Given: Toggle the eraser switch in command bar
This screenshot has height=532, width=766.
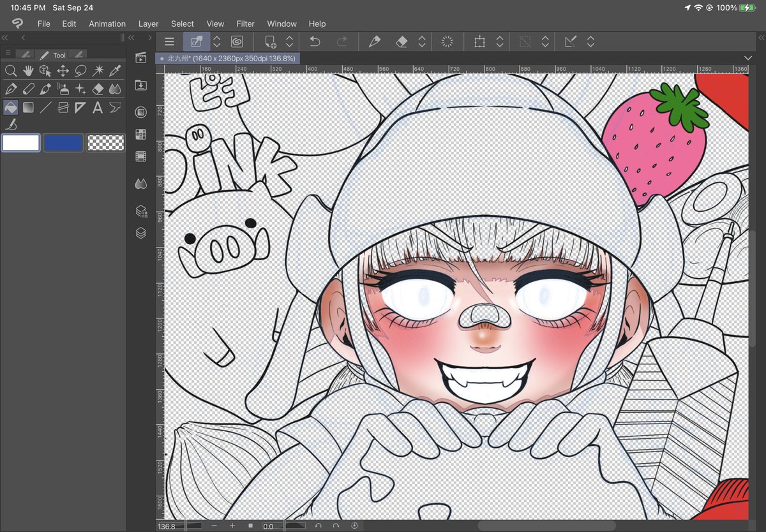Looking at the screenshot, I should (402, 41).
